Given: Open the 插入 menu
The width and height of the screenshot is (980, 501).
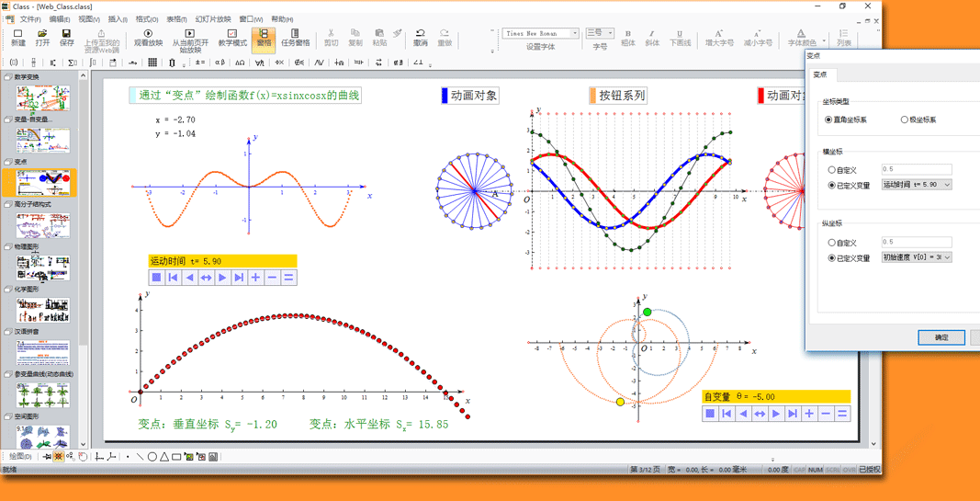Looking at the screenshot, I should click(x=118, y=18).
